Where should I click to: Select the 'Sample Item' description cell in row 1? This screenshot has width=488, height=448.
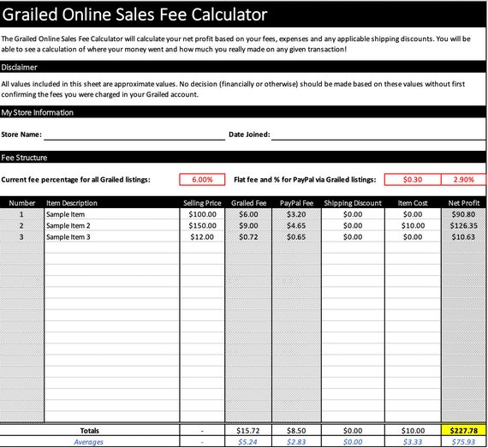click(112, 214)
